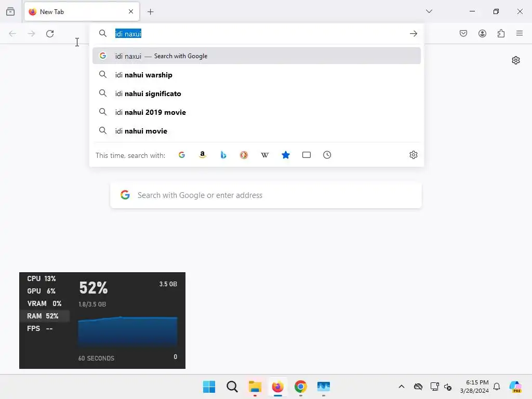Launch Google Chrome from taskbar
The width and height of the screenshot is (532, 399).
click(x=301, y=387)
